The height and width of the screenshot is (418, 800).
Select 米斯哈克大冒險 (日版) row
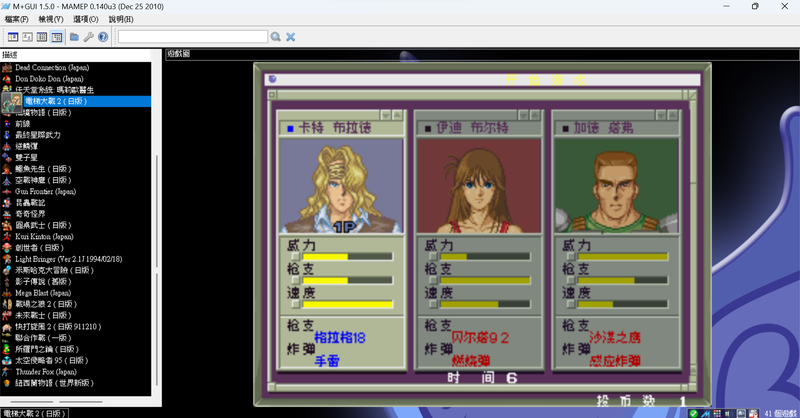76,270
